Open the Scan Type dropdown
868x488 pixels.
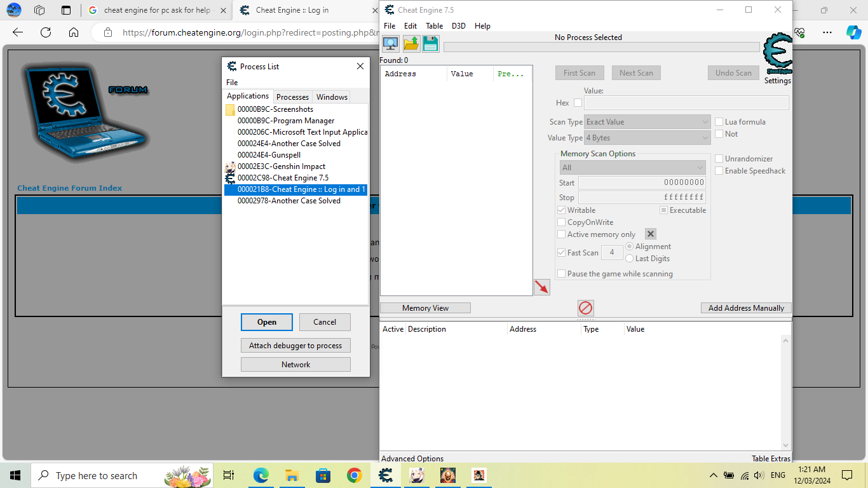pos(704,121)
